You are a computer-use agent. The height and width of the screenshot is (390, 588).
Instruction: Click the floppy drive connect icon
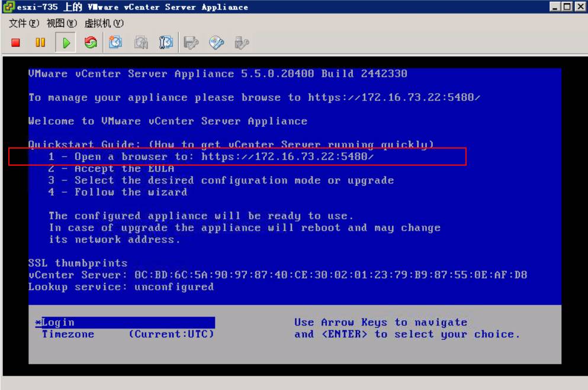[x=191, y=43]
